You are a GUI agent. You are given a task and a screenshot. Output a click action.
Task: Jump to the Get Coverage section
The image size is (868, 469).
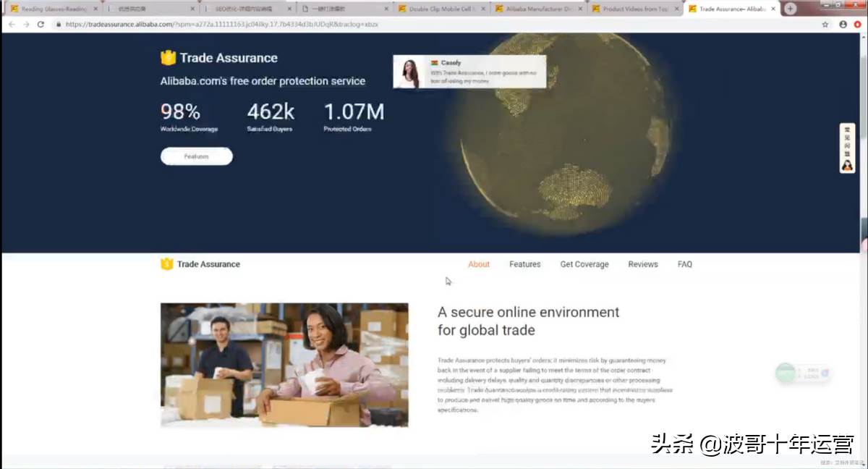point(584,264)
